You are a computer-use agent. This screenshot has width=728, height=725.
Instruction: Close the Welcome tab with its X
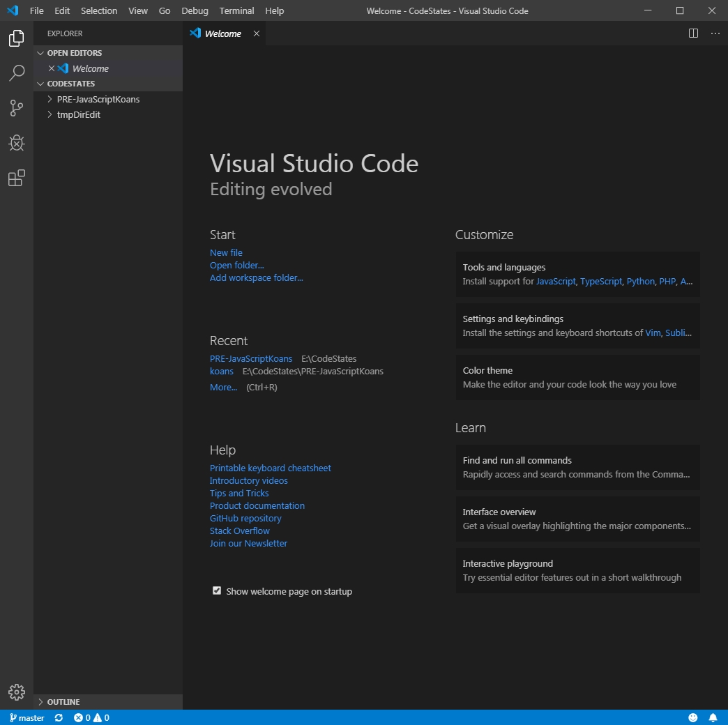click(x=257, y=33)
